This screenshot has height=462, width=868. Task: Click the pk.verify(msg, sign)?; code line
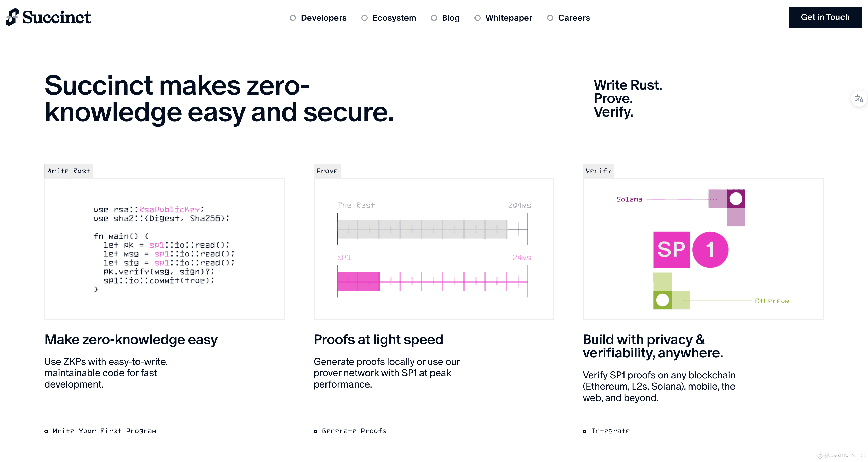click(x=159, y=272)
